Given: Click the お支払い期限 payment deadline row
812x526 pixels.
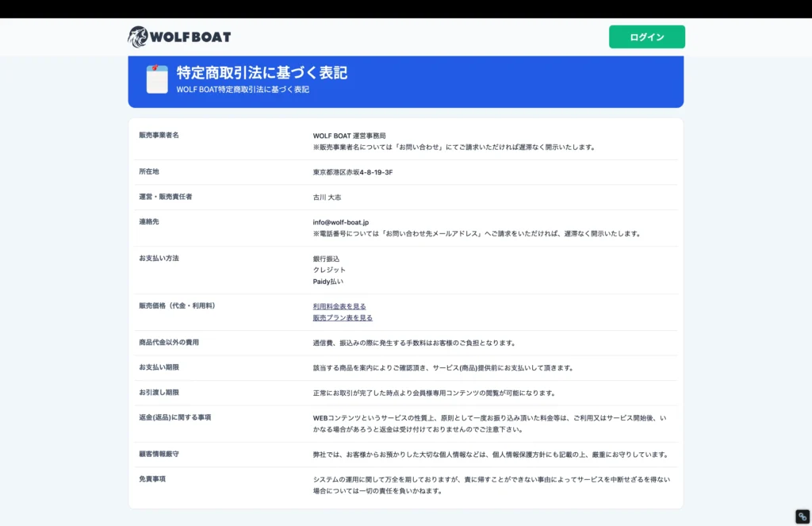Looking at the screenshot, I should 157,367.
